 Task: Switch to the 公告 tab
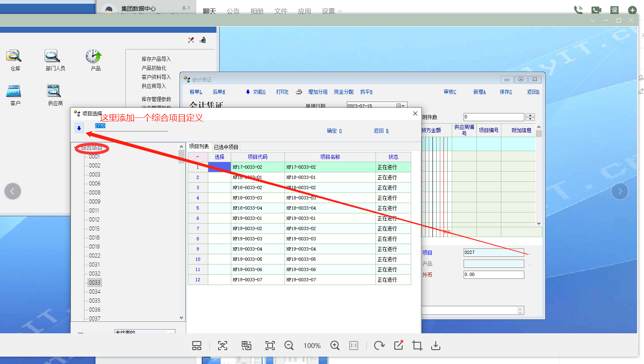pos(233,11)
